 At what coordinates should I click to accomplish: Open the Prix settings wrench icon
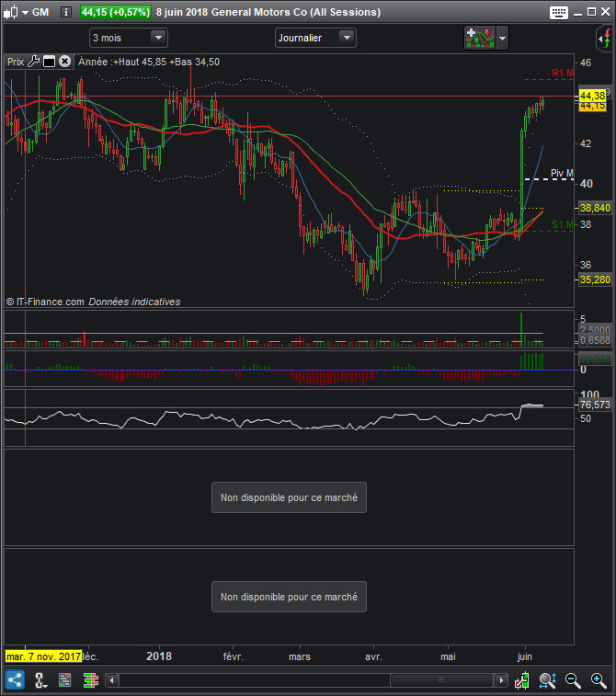34,62
